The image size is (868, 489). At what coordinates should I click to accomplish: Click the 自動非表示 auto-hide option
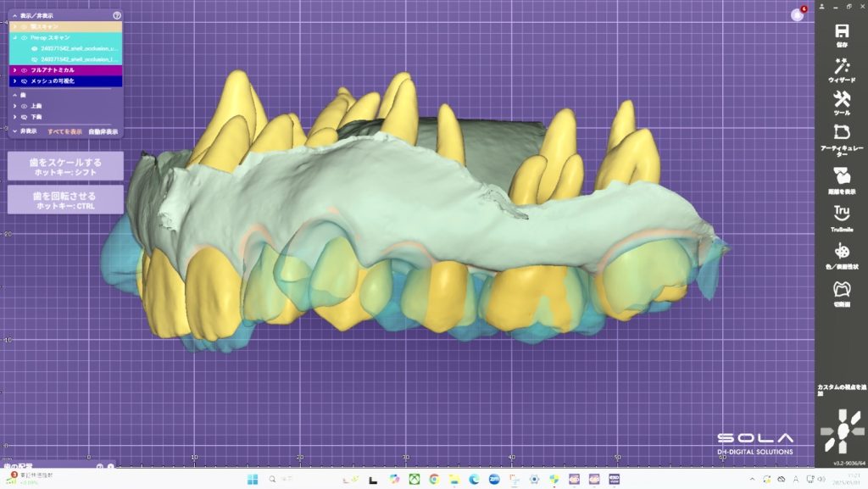pyautogui.click(x=103, y=131)
